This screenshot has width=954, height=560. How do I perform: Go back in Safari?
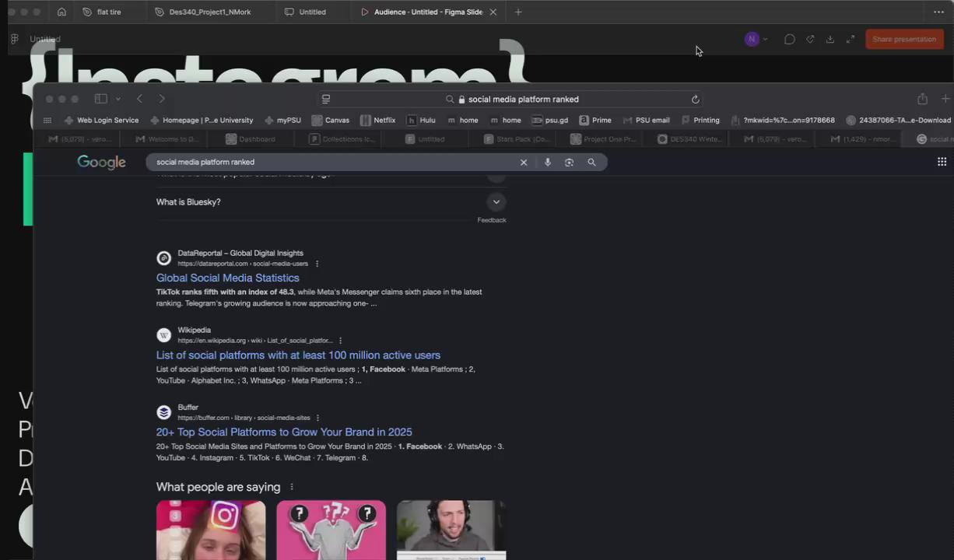(x=139, y=99)
